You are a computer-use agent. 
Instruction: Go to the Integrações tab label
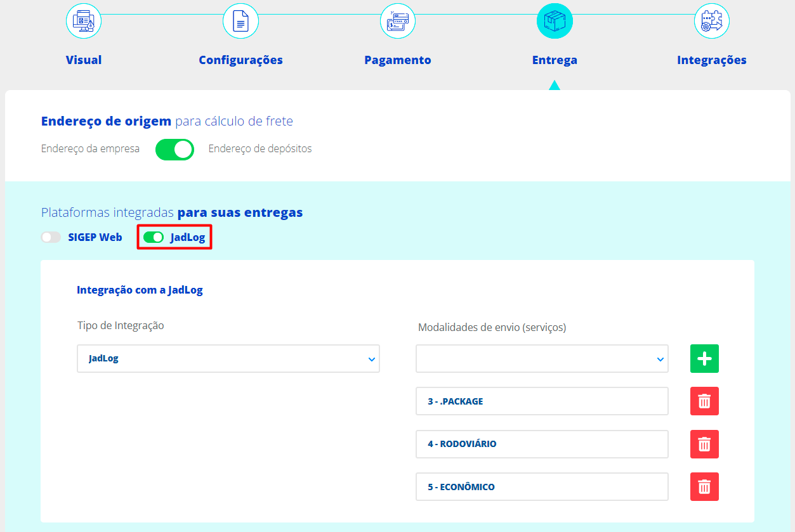(712, 60)
